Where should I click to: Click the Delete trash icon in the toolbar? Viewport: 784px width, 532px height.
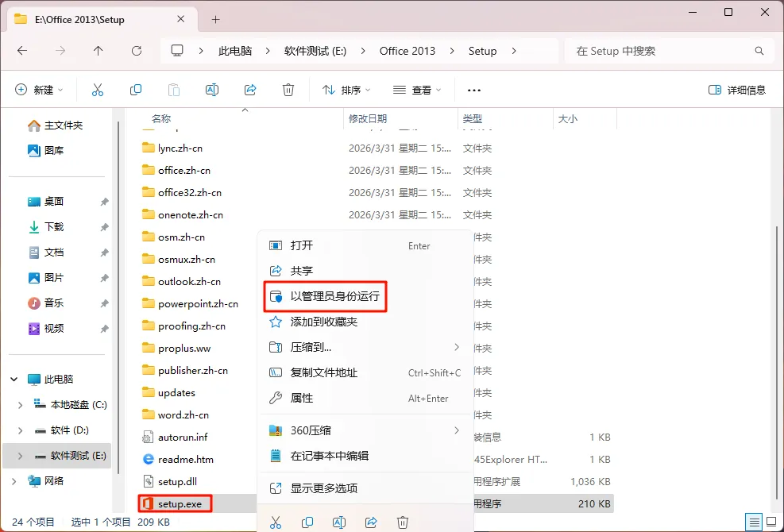[288, 90]
